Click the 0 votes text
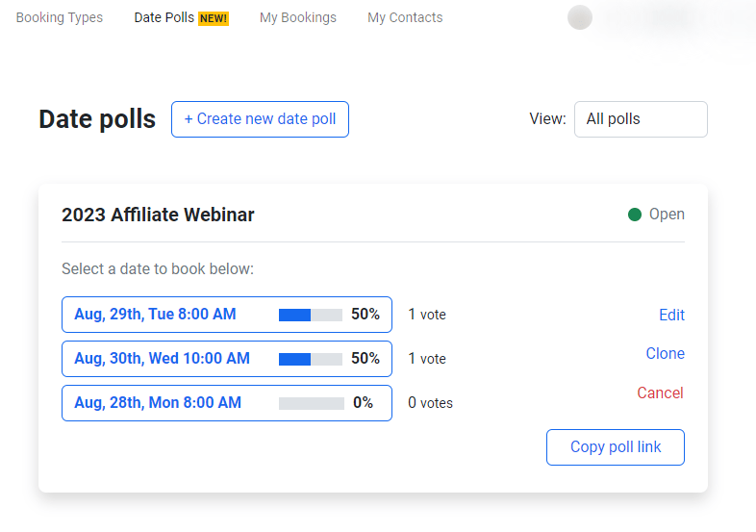 tap(430, 403)
